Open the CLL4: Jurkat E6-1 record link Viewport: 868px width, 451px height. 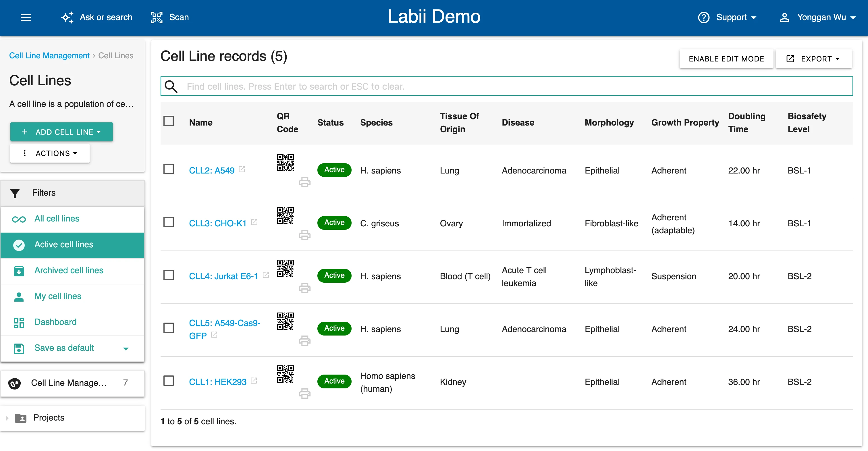tap(223, 276)
